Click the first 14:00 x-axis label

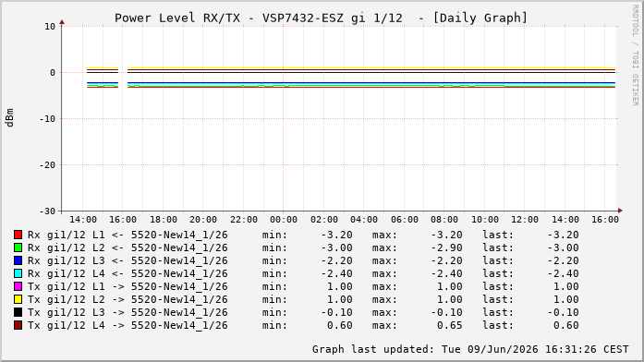coord(83,220)
